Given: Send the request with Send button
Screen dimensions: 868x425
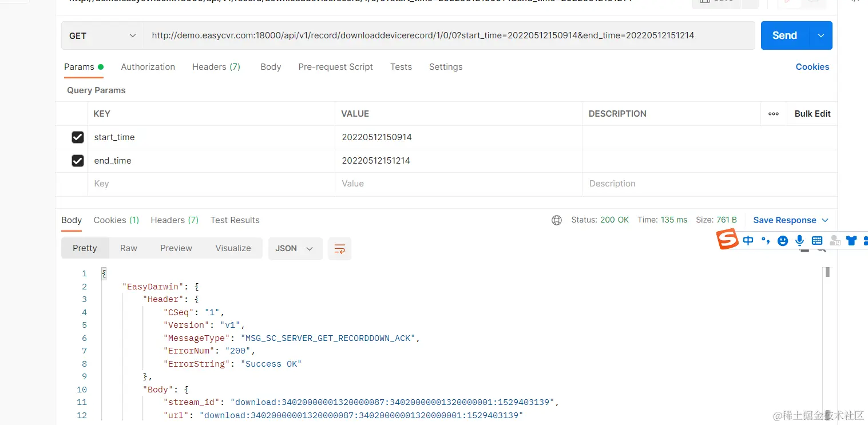Looking at the screenshot, I should pyautogui.click(x=784, y=35).
